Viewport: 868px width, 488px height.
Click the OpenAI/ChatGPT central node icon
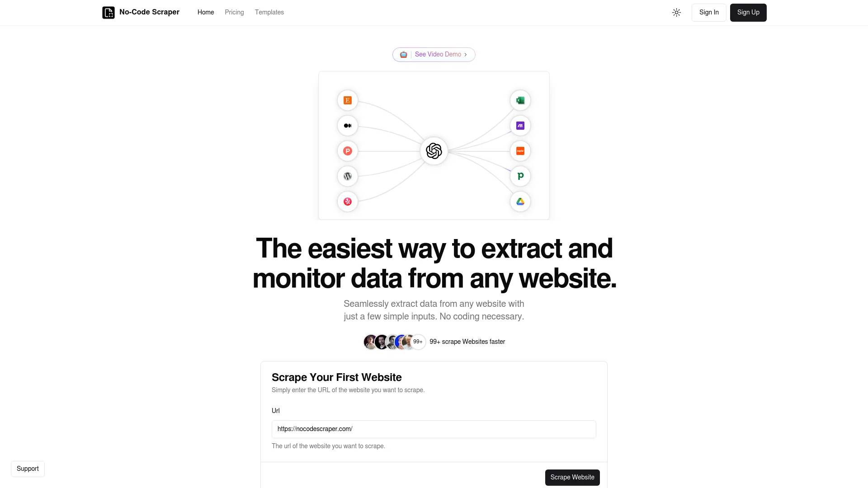pyautogui.click(x=434, y=150)
